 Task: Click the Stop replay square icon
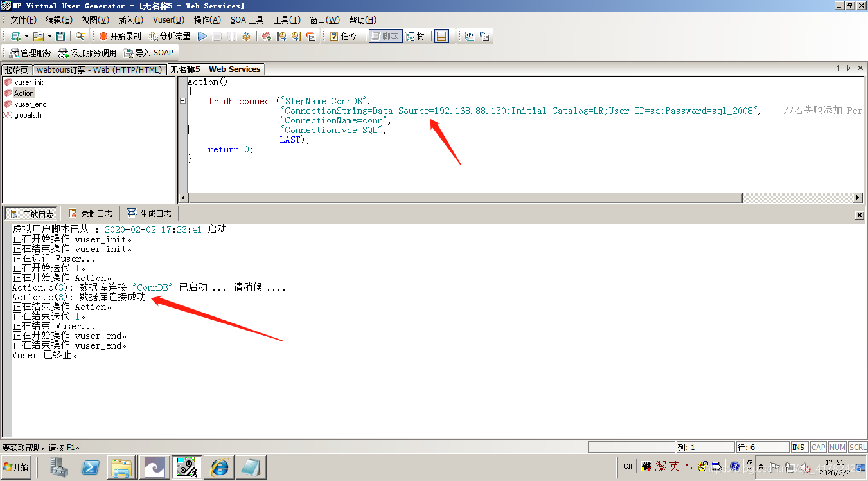tap(217, 36)
